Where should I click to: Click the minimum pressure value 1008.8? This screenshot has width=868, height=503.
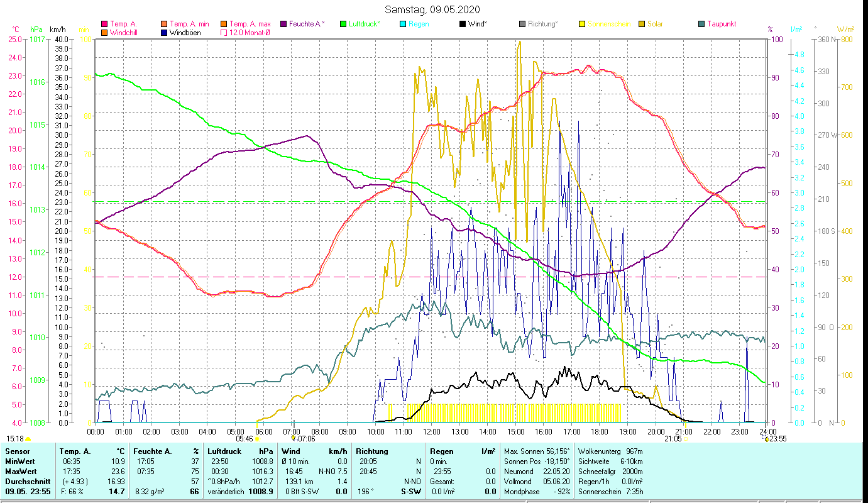(x=261, y=461)
